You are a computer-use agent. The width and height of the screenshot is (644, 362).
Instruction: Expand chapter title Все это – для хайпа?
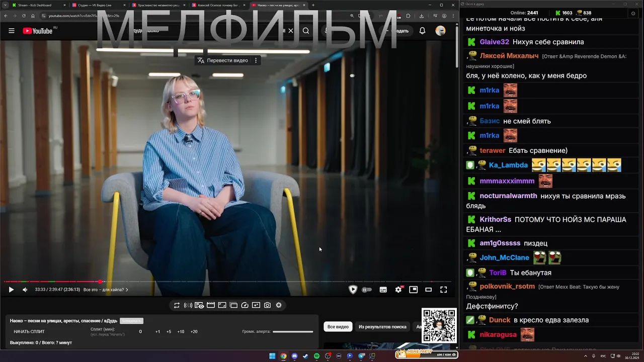[106, 290]
